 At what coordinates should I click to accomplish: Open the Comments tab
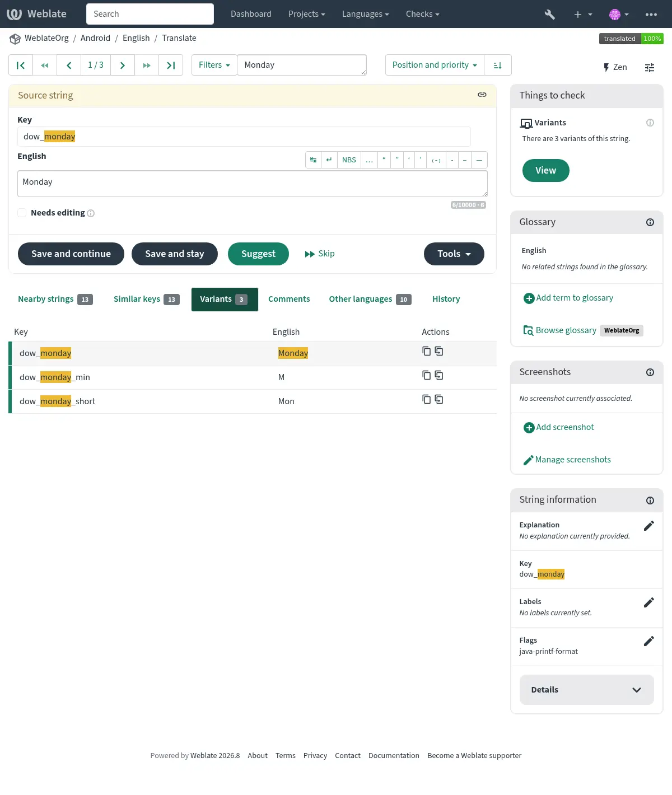289,299
